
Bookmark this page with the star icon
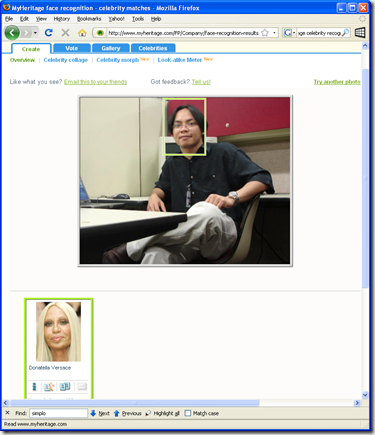265,33
